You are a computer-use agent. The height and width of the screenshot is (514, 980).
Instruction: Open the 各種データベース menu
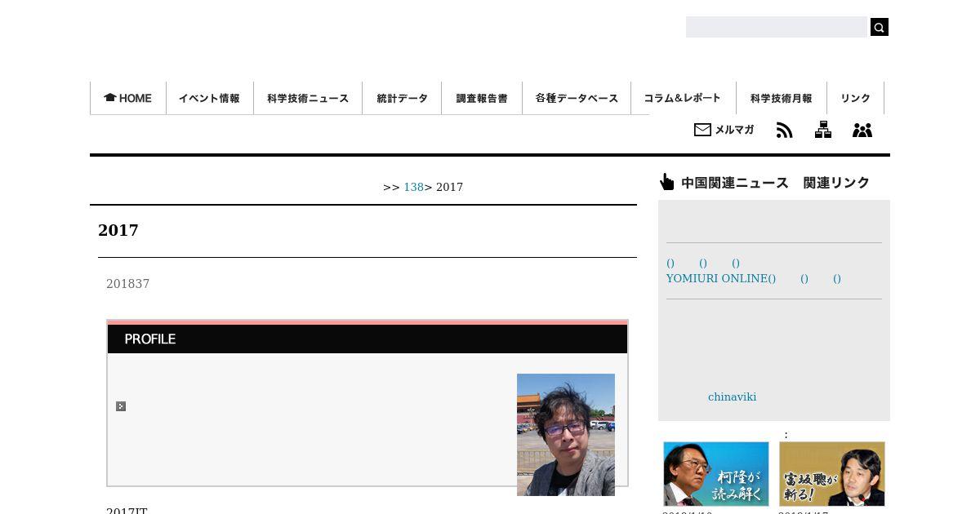click(x=577, y=98)
